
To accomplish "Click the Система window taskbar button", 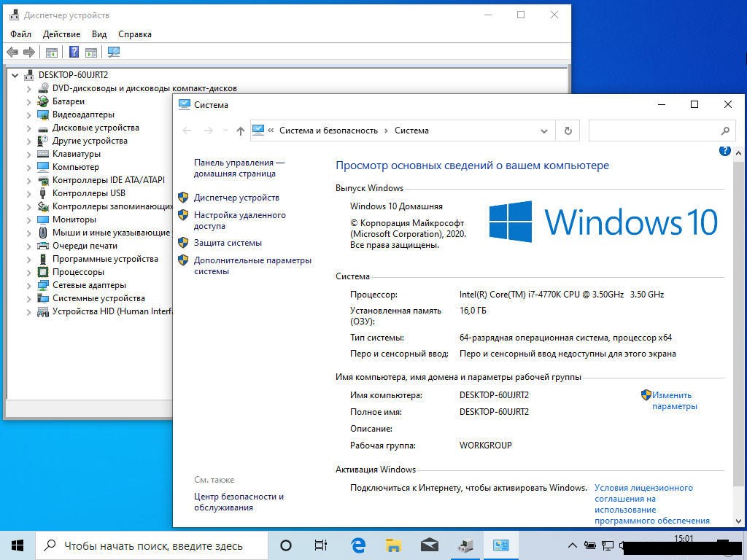I will pos(500,545).
